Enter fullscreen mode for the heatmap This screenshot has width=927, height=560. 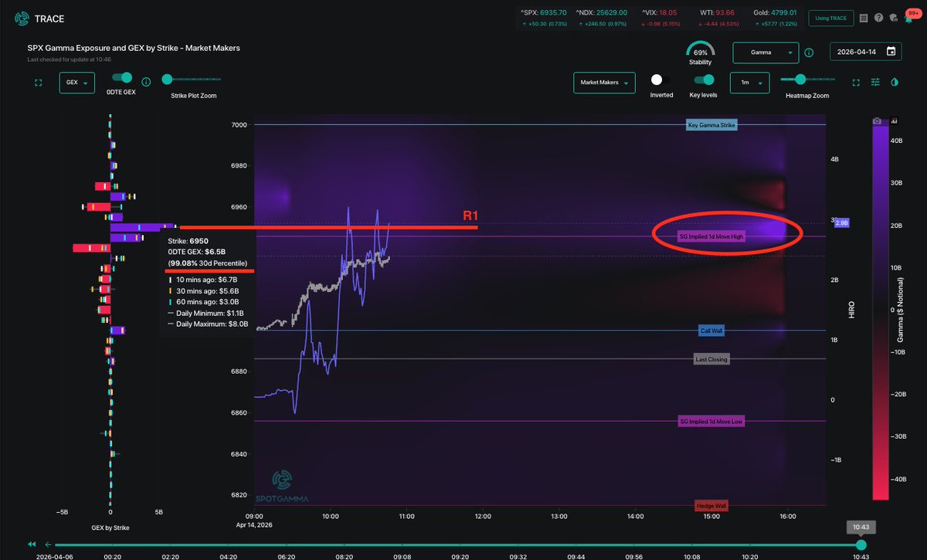tap(856, 82)
